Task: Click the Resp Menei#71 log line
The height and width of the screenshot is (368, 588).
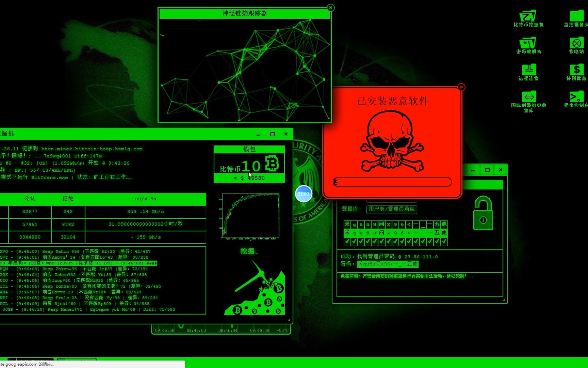Action: point(88,309)
